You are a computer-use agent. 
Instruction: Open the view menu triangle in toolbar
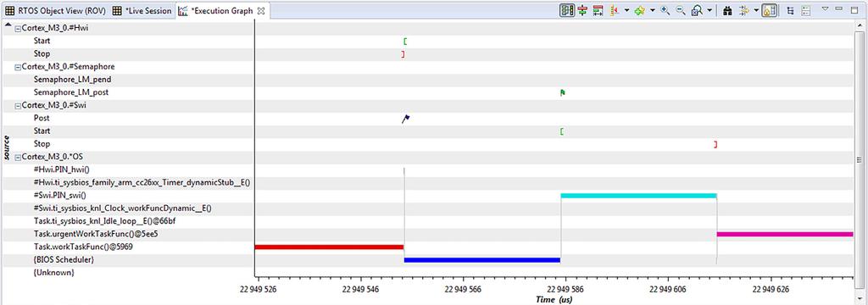[x=825, y=8]
